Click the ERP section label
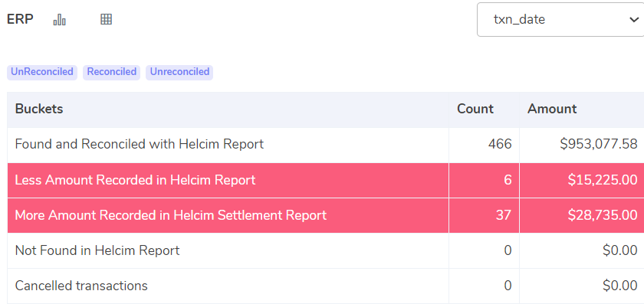 pos(20,19)
